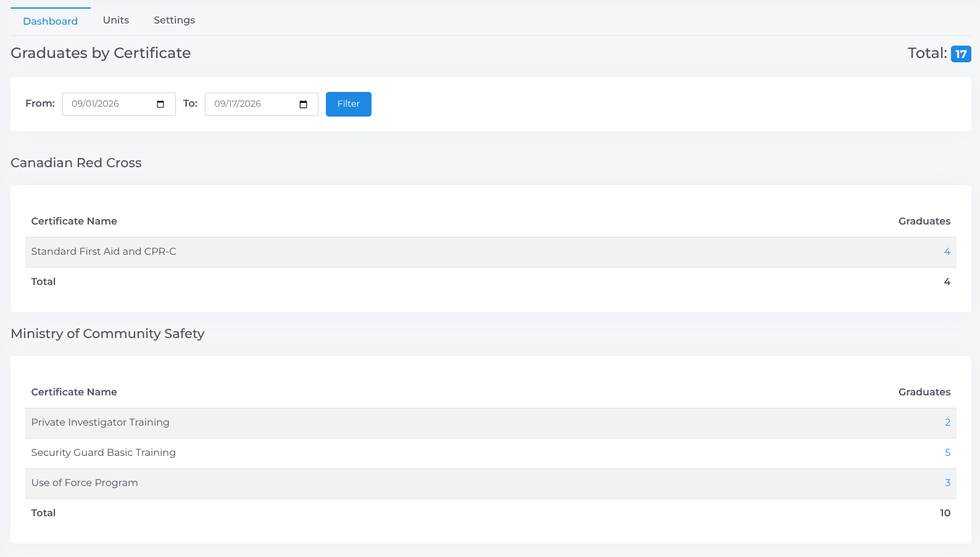This screenshot has width=980, height=557.
Task: Open graduates count 3 for Use of Force Program
Action: pyautogui.click(x=947, y=483)
